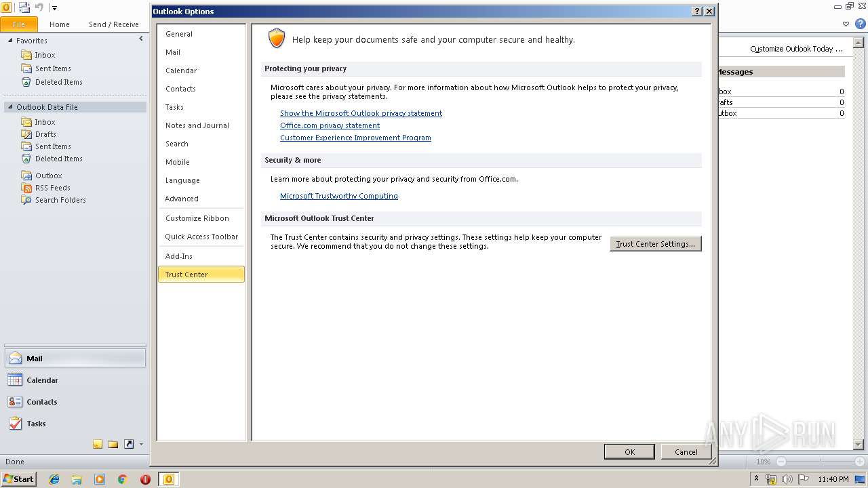Open Customer Experience Improvement Program link
The width and height of the screenshot is (868, 488).
coord(355,138)
